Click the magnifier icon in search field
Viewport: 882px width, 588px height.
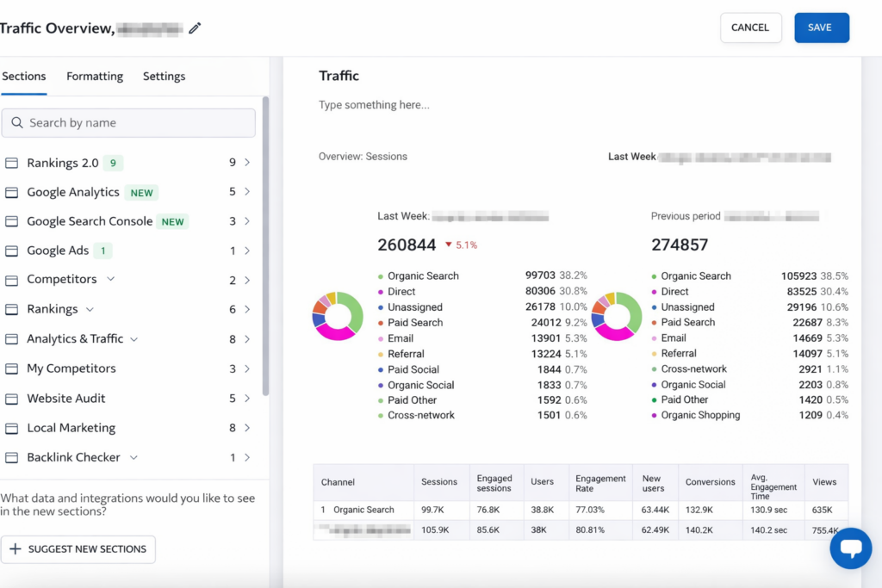[17, 122]
